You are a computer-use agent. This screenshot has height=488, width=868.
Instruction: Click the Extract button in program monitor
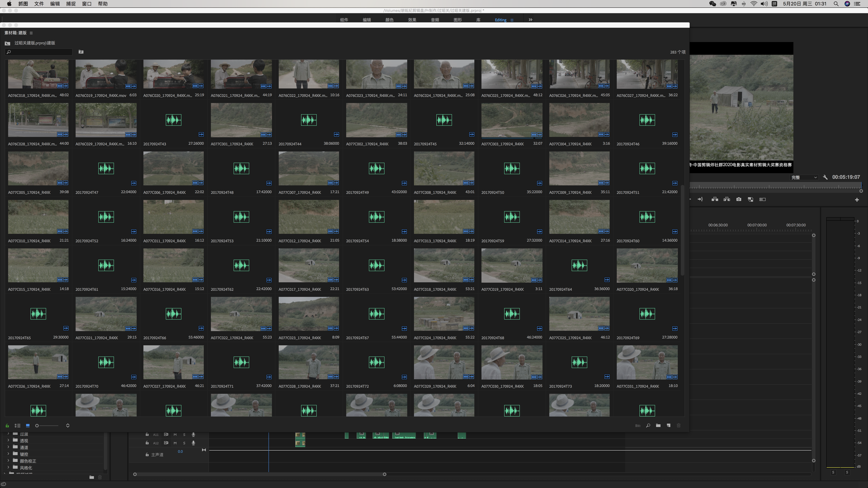[727, 199]
